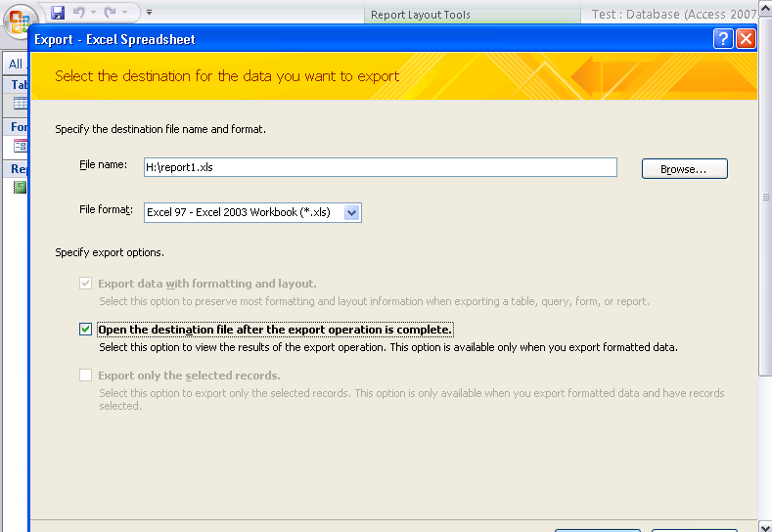This screenshot has height=532, width=772.
Task: Save using the floppy disk icon
Action: point(58,13)
